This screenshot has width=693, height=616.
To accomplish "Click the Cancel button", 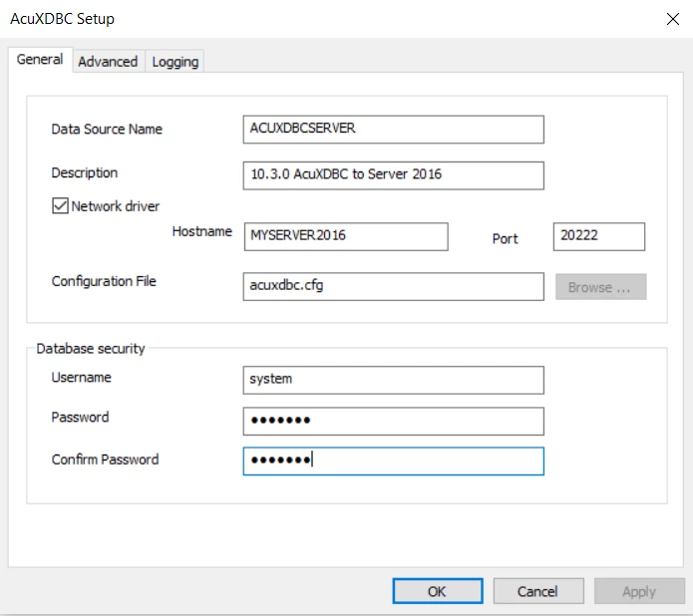I will [x=538, y=591].
